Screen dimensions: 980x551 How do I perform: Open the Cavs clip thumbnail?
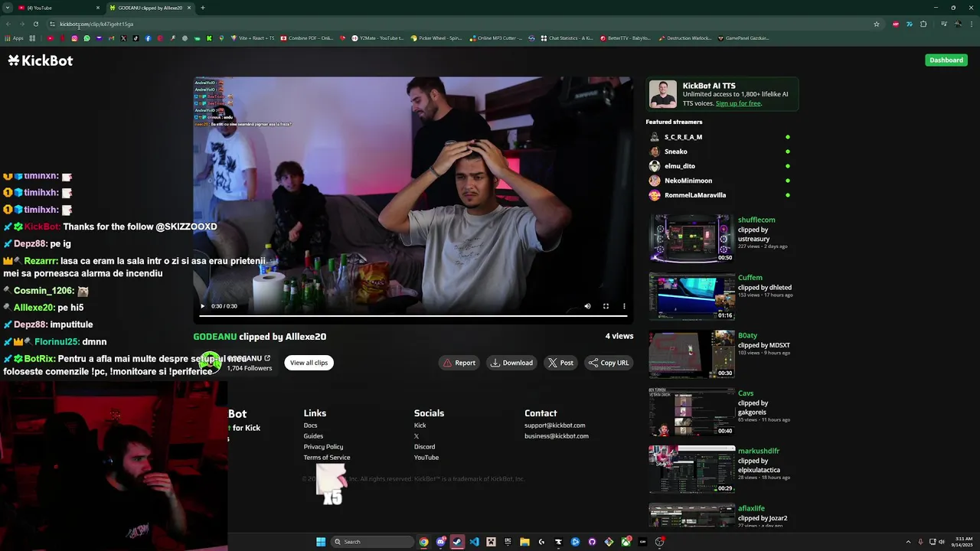[x=691, y=412]
